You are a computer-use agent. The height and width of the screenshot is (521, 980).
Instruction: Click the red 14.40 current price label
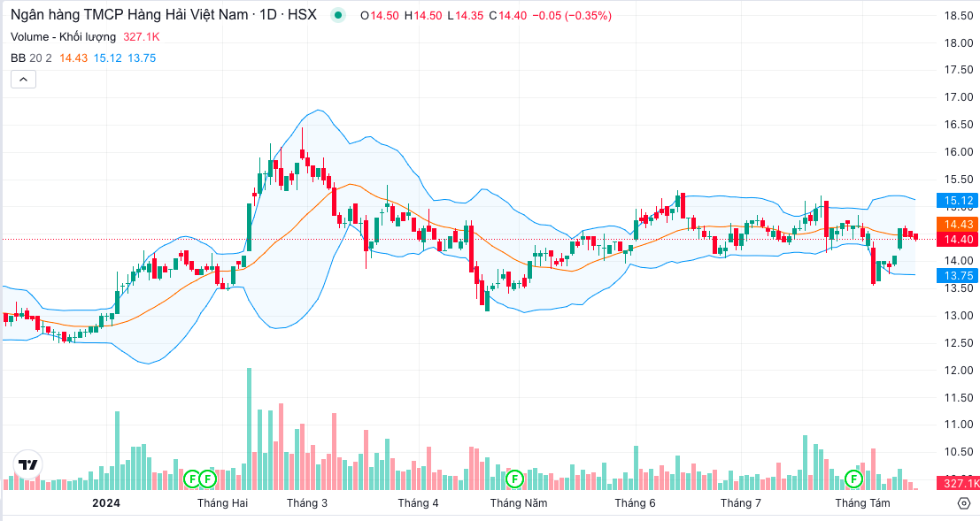point(958,239)
